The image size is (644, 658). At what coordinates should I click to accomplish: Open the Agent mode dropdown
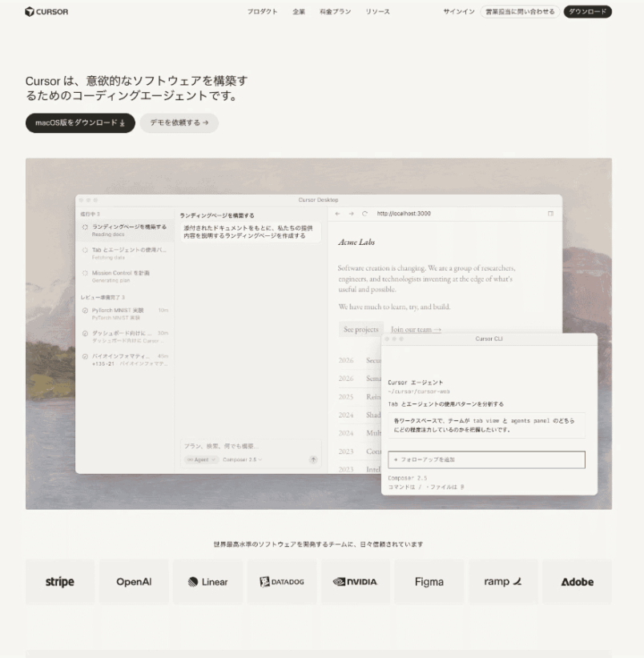coord(201,460)
